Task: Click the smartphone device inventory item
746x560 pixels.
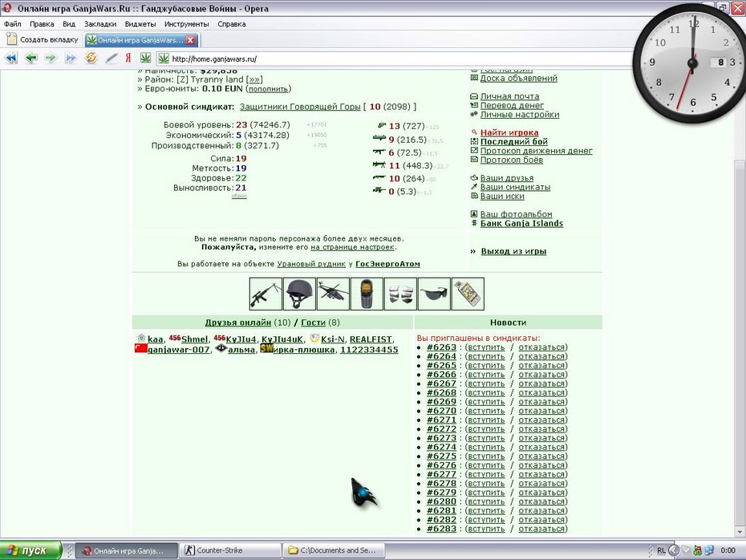Action: [x=468, y=294]
